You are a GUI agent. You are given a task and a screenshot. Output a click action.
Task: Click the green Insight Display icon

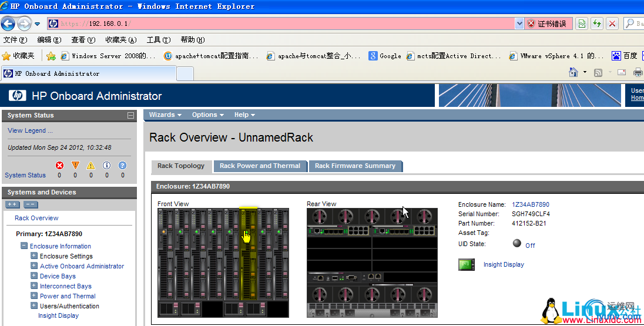[x=466, y=264]
